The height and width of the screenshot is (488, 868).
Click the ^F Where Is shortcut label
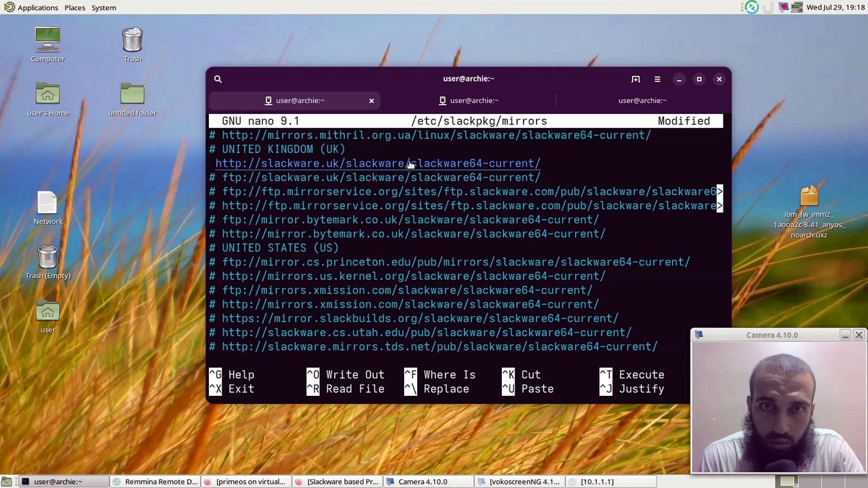(439, 375)
